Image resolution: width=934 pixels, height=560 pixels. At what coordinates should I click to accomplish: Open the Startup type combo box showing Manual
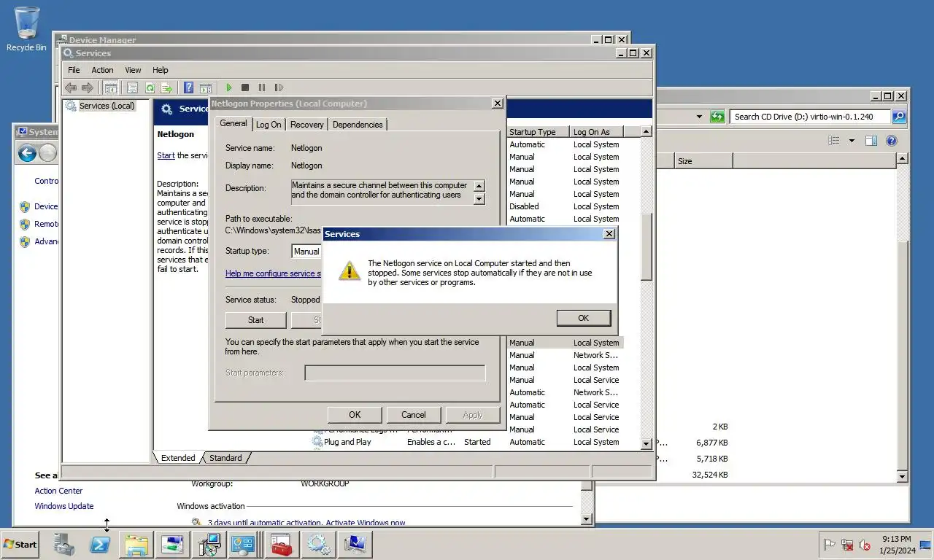click(x=306, y=251)
